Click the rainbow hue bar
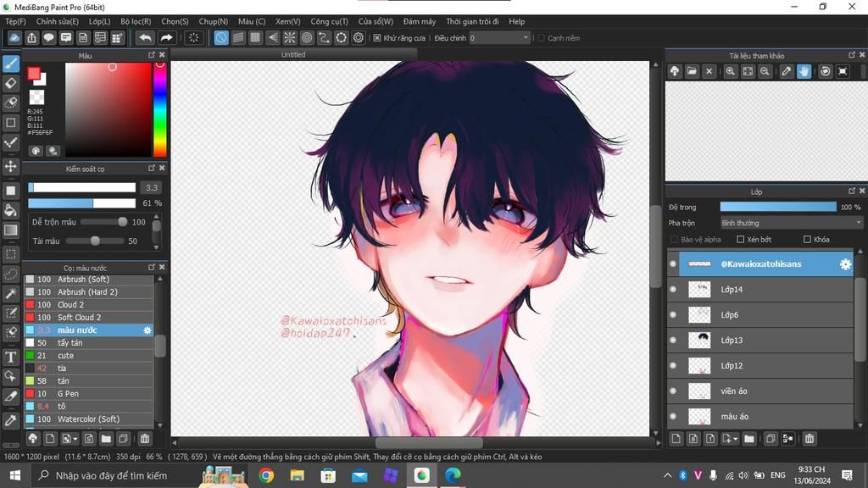The height and width of the screenshot is (488, 868). pos(160,109)
